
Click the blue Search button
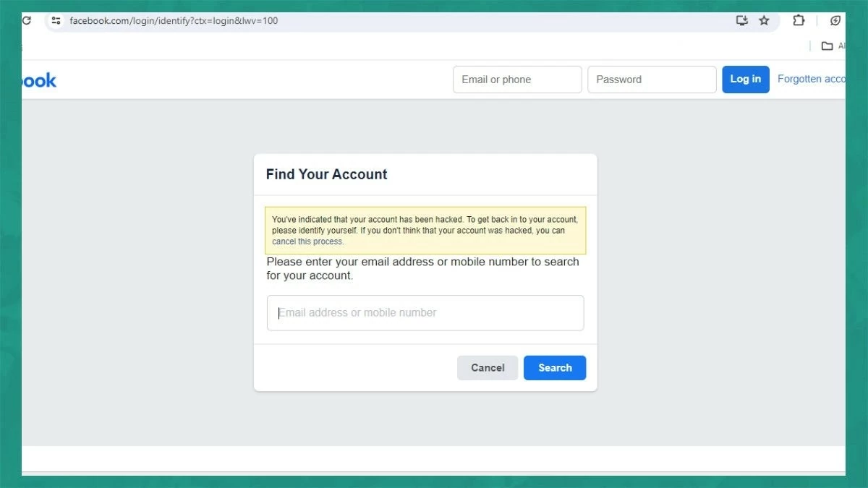tap(554, 367)
